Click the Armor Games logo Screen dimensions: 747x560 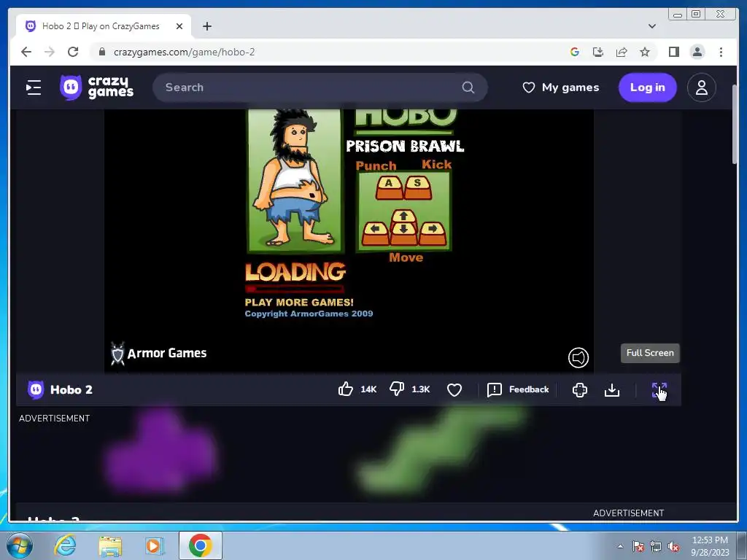(158, 354)
